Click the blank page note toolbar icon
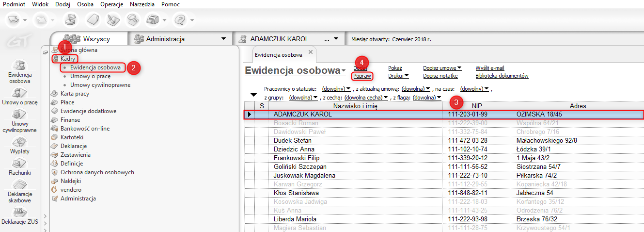 pyautogui.click(x=92, y=20)
